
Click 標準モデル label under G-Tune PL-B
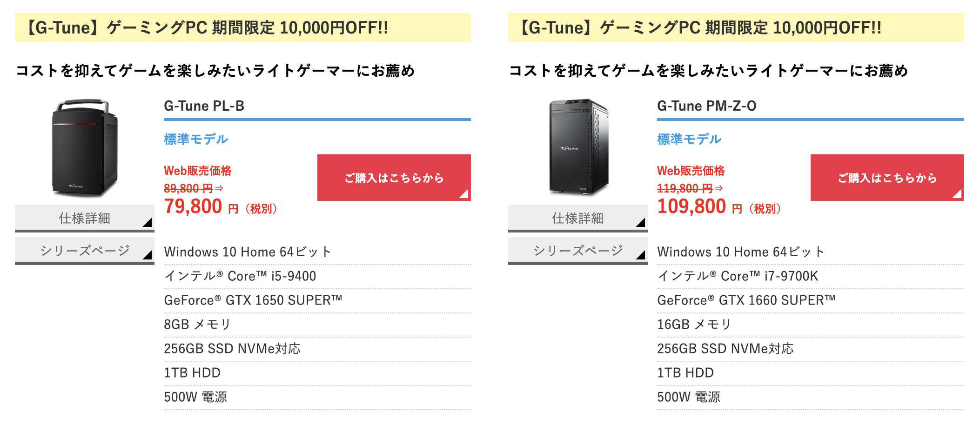tap(196, 139)
